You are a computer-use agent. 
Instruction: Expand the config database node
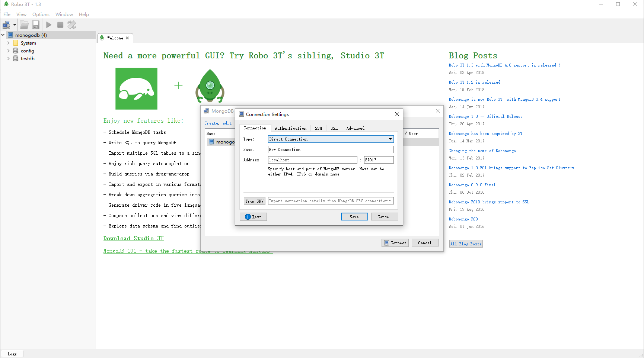tap(8, 51)
